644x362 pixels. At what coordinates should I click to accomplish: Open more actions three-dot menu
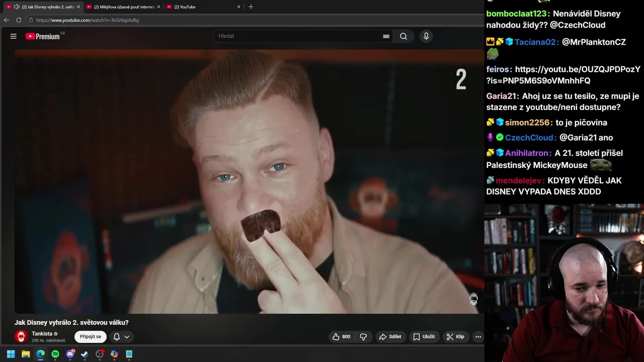pos(478,337)
